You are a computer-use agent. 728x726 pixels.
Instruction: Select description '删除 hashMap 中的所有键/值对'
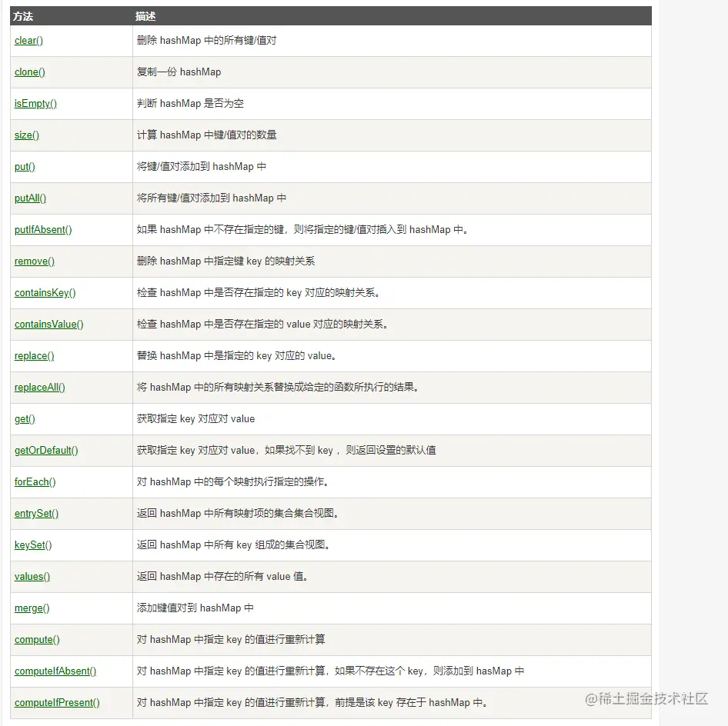coord(206,40)
